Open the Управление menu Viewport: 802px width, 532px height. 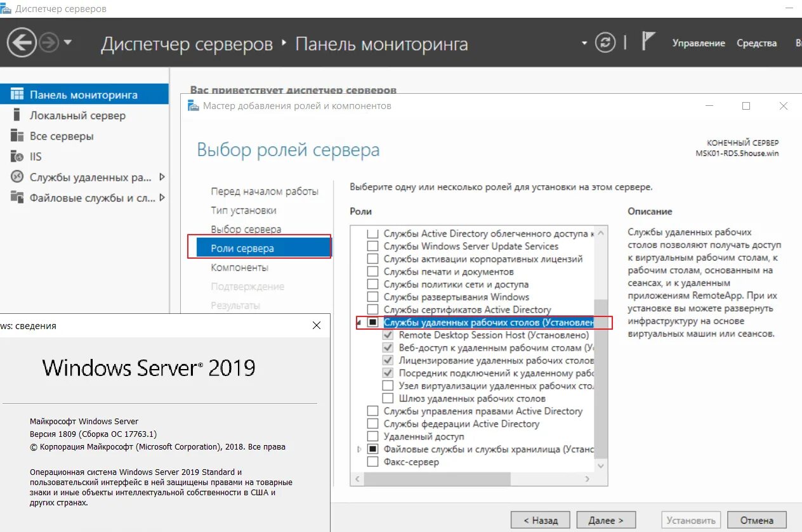coord(699,43)
